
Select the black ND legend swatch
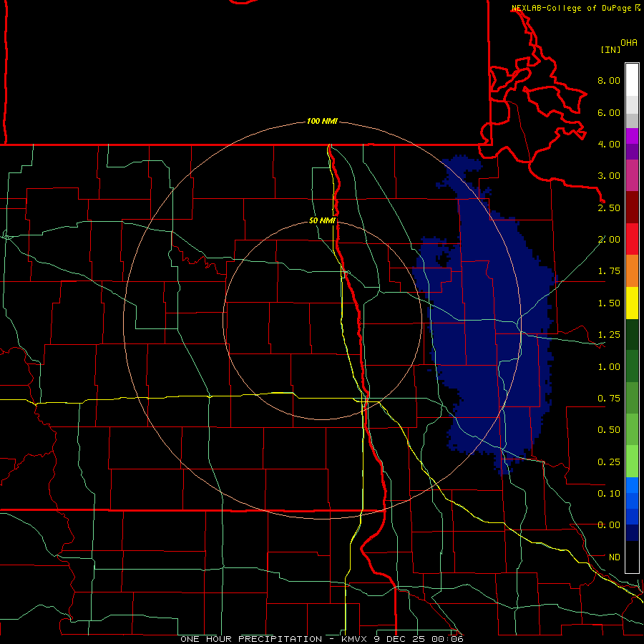click(632, 557)
